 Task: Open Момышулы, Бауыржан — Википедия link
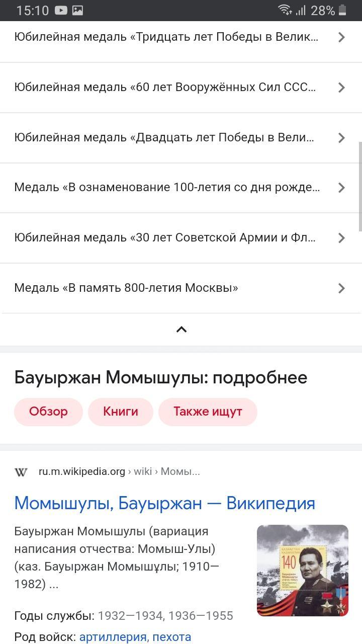click(x=164, y=503)
